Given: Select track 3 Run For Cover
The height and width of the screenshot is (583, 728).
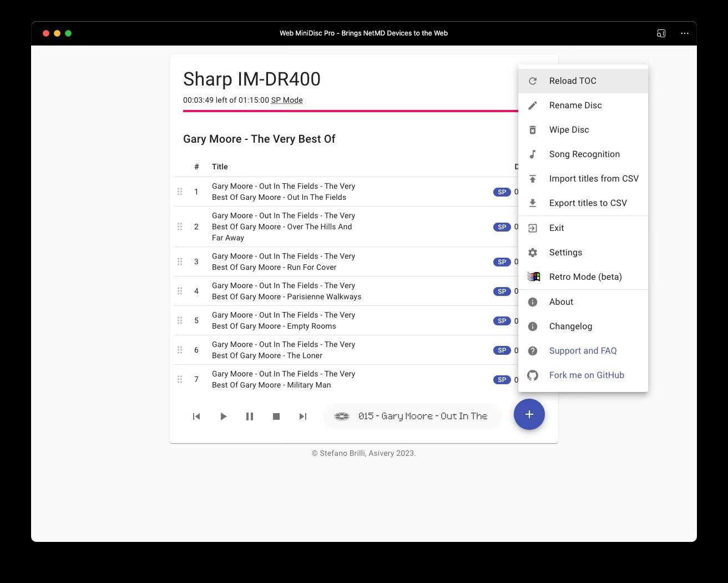Looking at the screenshot, I should pyautogui.click(x=284, y=262).
